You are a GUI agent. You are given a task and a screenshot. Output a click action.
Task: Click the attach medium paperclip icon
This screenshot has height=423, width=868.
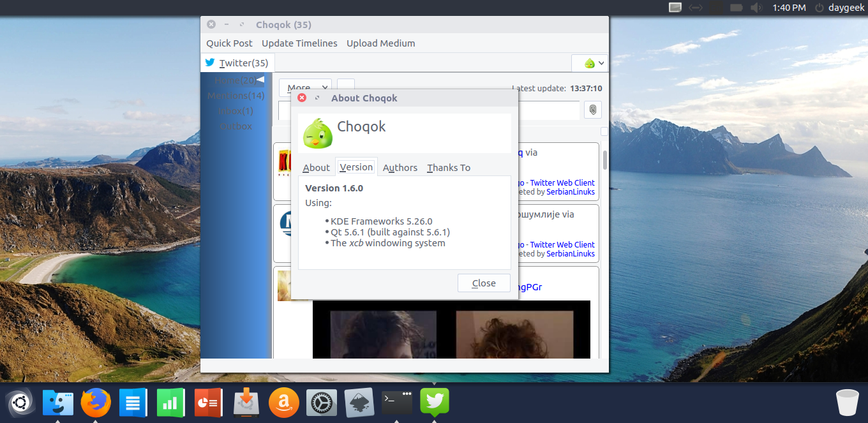(x=593, y=110)
